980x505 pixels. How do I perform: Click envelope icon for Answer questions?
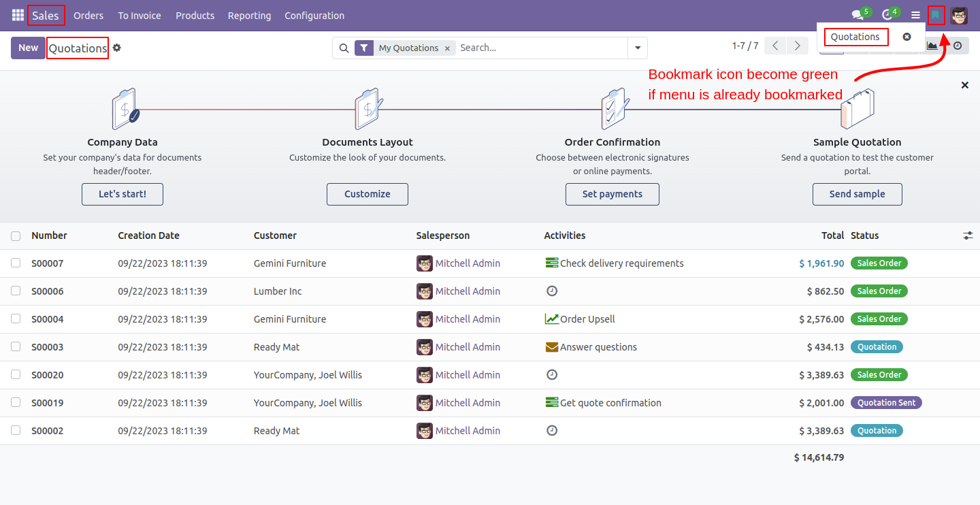pos(552,347)
